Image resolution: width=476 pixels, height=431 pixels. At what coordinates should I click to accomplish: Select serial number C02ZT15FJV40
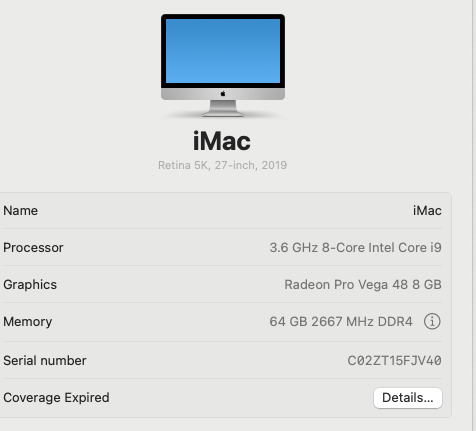tap(394, 361)
